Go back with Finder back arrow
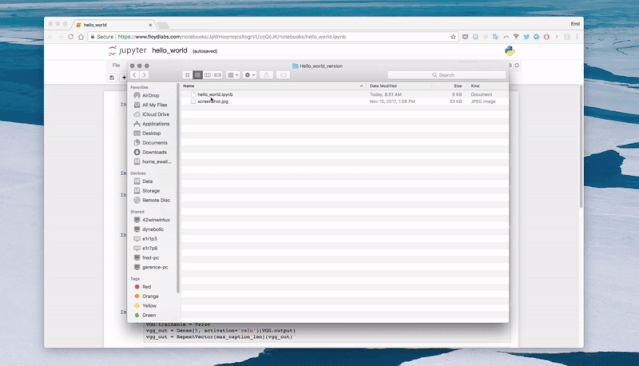639x366 pixels. pyautogui.click(x=134, y=75)
